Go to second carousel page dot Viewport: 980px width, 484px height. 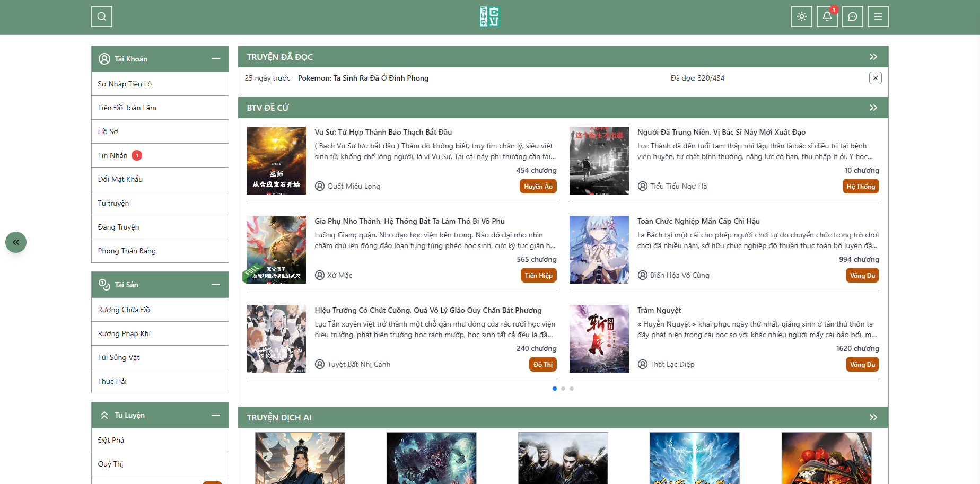pyautogui.click(x=563, y=389)
